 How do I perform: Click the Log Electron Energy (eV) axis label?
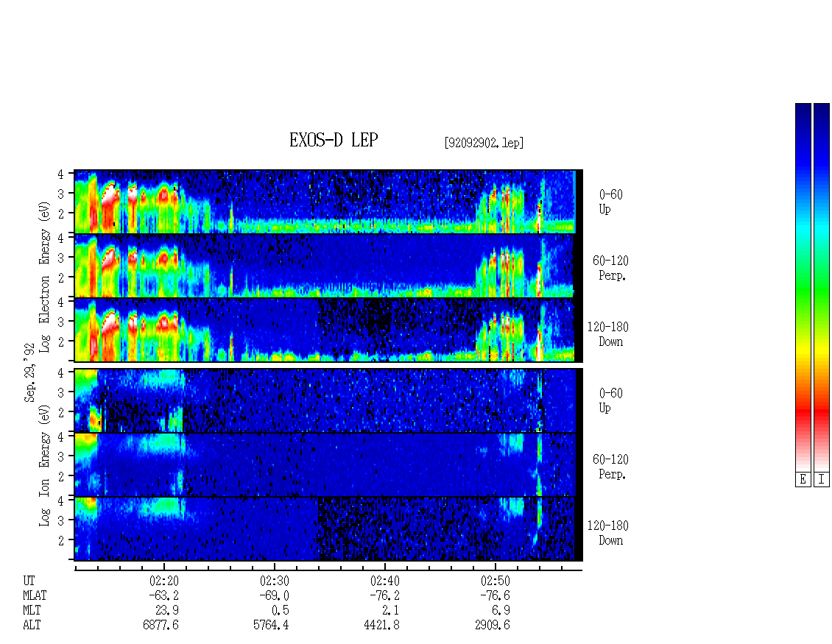(44, 277)
